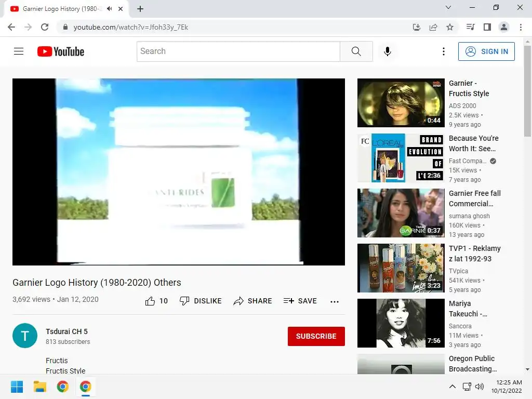The height and width of the screenshot is (399, 532).
Task: Click channel name 'sumana ghosh'
Action: coord(469,216)
